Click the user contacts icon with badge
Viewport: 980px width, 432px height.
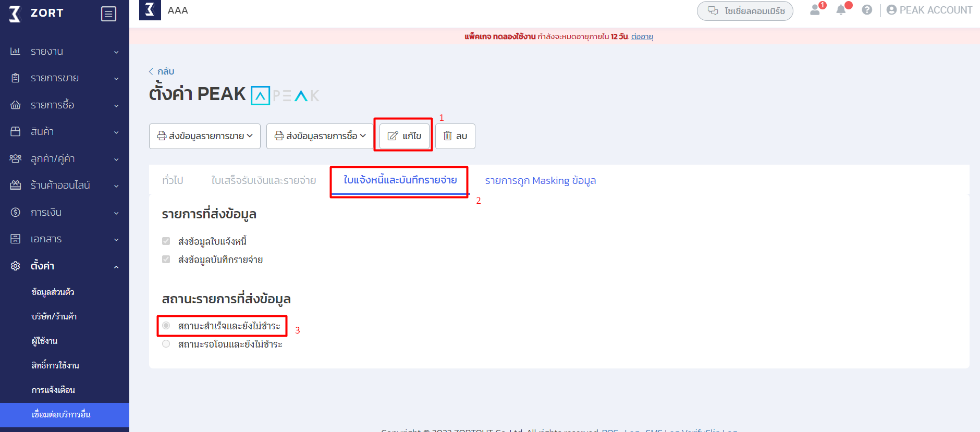pyautogui.click(x=815, y=10)
